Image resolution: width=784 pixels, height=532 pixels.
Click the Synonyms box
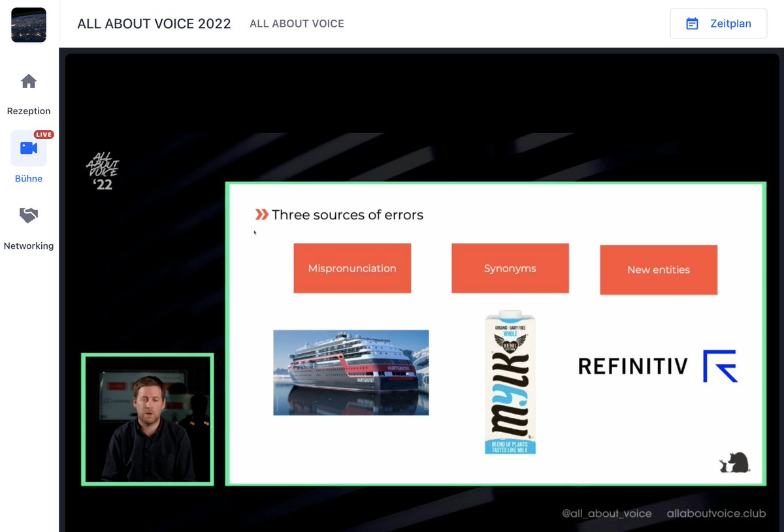tap(510, 268)
